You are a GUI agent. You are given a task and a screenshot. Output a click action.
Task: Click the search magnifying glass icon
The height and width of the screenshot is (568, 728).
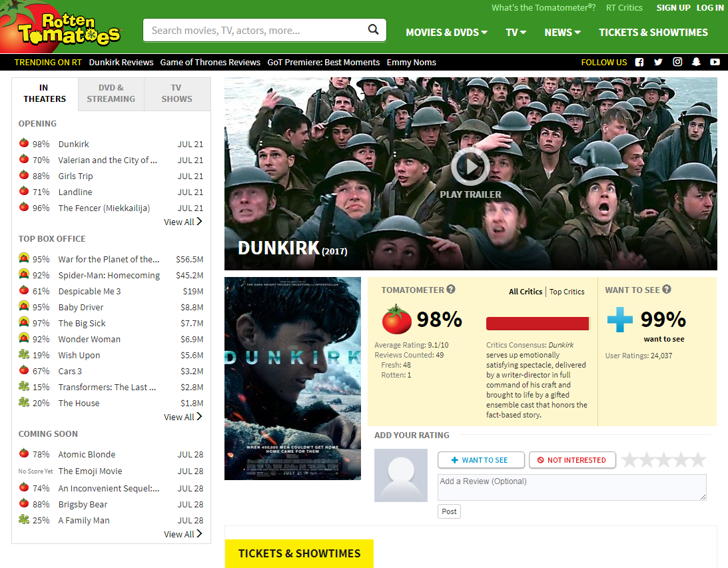pos(373,30)
